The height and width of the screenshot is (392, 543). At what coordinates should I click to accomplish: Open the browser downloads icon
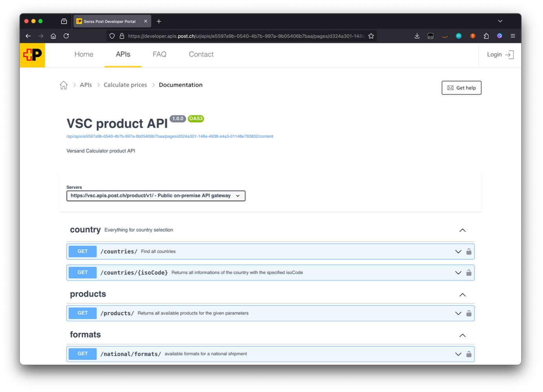(x=417, y=36)
